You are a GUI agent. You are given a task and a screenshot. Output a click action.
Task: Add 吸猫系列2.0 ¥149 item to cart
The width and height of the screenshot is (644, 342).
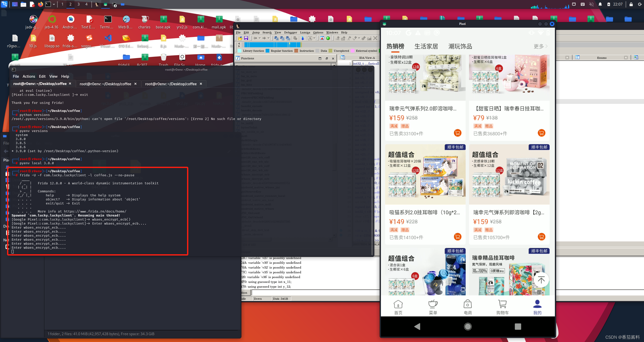pos(457,237)
